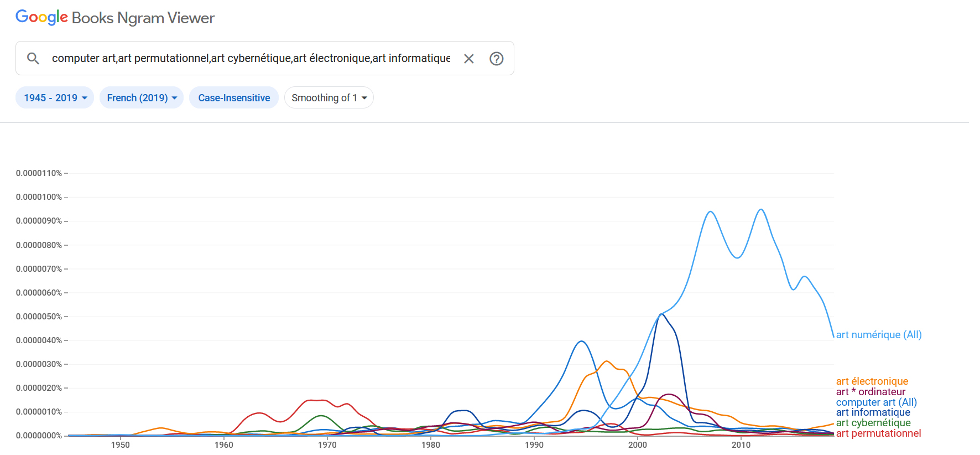Expand the French (2019) corpus dropdown
The height and width of the screenshot is (455, 980).
(142, 98)
